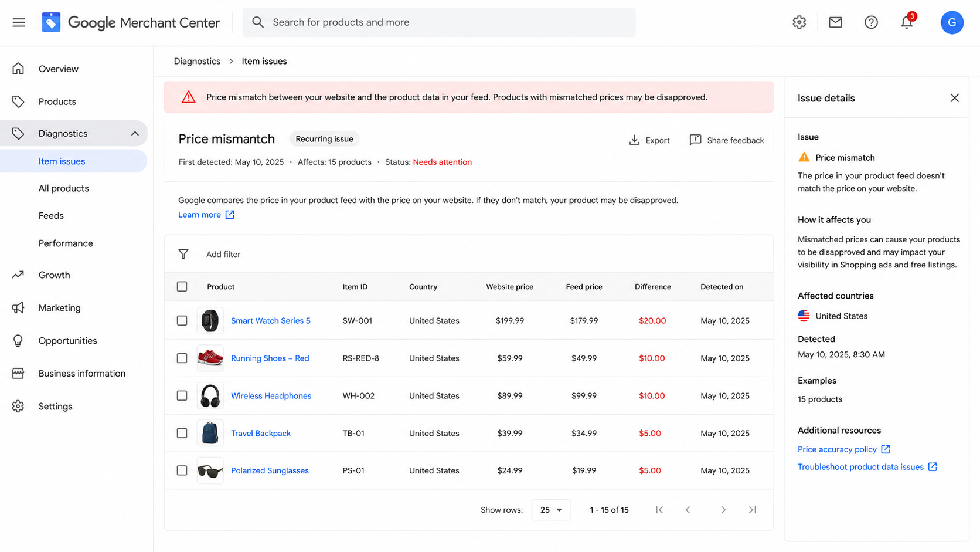The width and height of the screenshot is (980, 552).
Task: Open the Show rows 25 dropdown
Action: pyautogui.click(x=551, y=510)
